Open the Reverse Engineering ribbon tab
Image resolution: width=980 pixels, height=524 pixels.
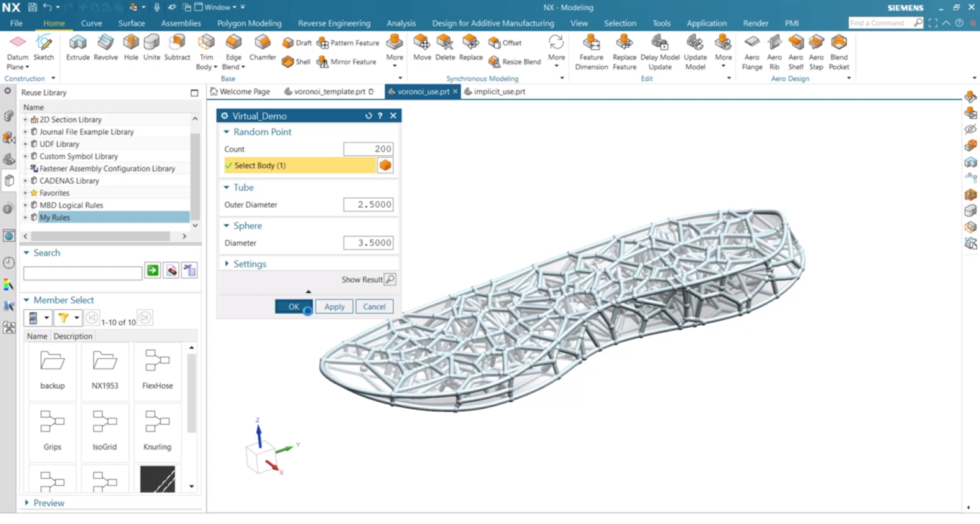coord(334,23)
